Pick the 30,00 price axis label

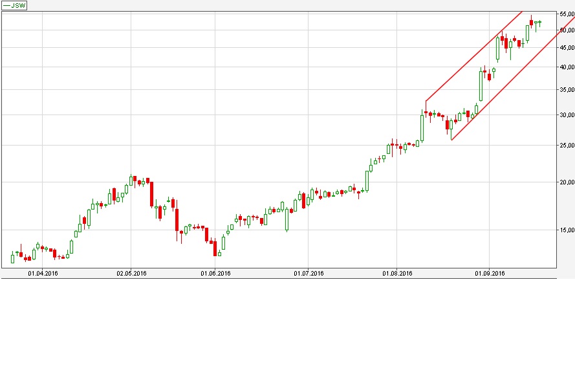click(x=567, y=115)
